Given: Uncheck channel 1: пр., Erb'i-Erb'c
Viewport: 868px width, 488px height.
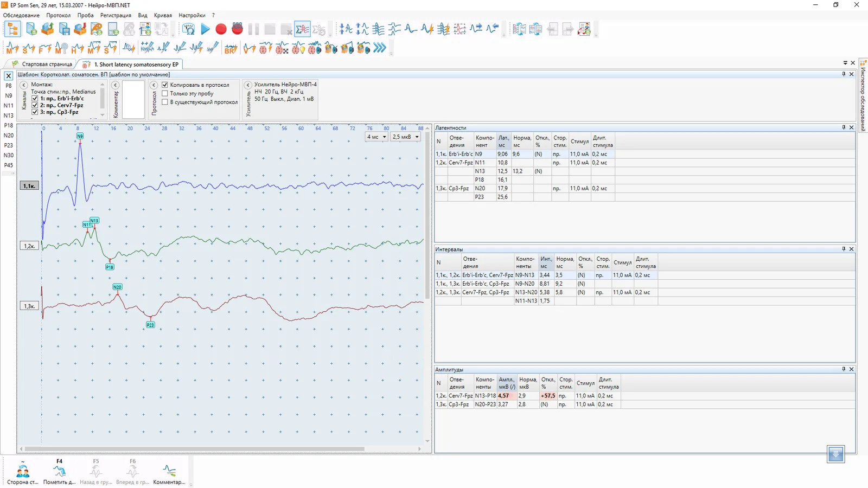Looking at the screenshot, I should (35, 99).
